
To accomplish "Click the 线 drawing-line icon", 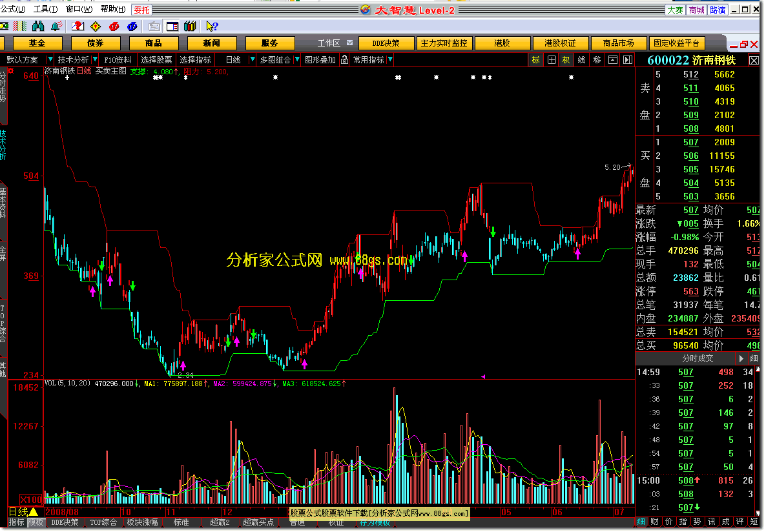I will pyautogui.click(x=581, y=59).
